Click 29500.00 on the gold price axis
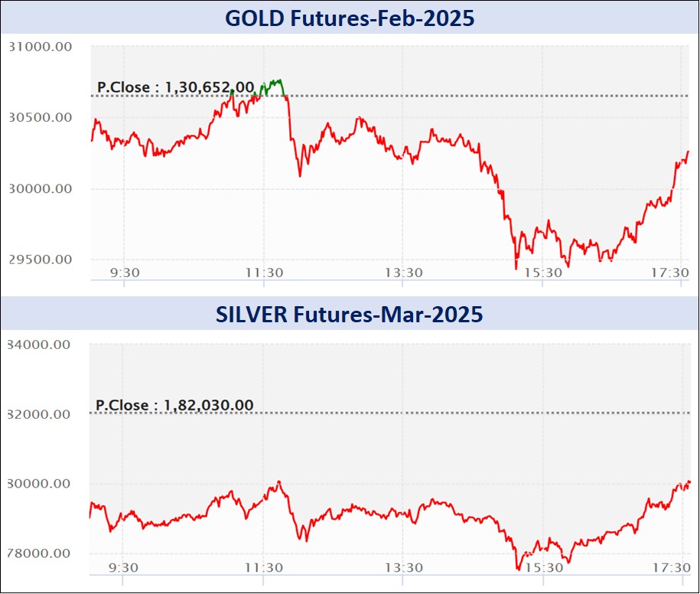This screenshot has width=700, height=594. coord(40,259)
